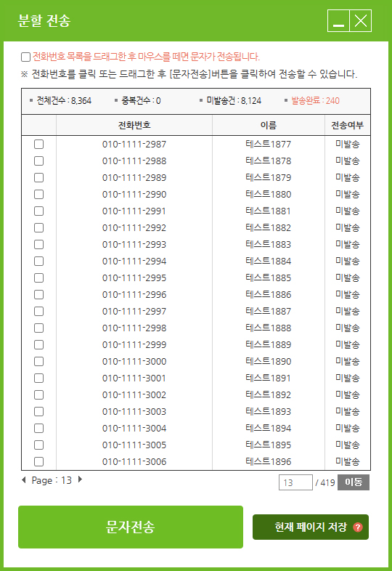Mark the 테스트1896 row checkbox

point(39,462)
